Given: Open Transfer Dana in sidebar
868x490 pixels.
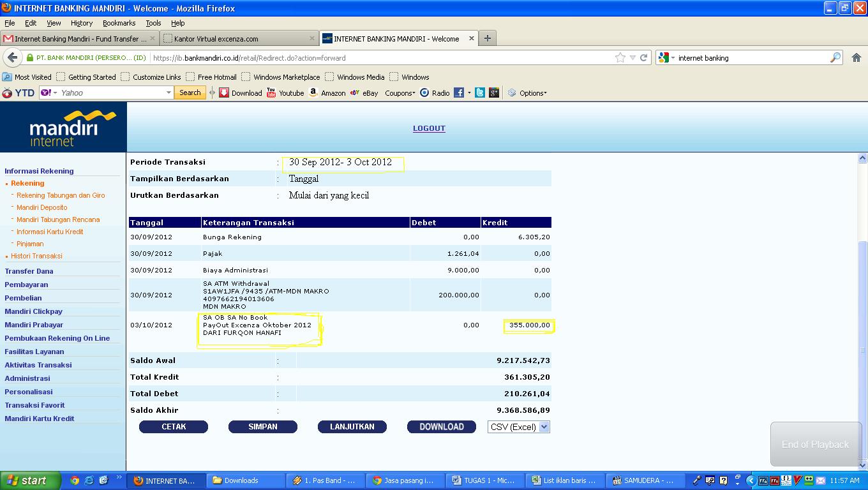Looking at the screenshot, I should [x=29, y=271].
